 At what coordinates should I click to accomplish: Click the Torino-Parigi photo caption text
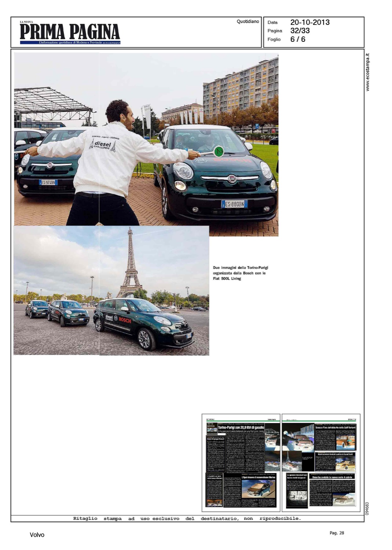pyautogui.click(x=240, y=273)
